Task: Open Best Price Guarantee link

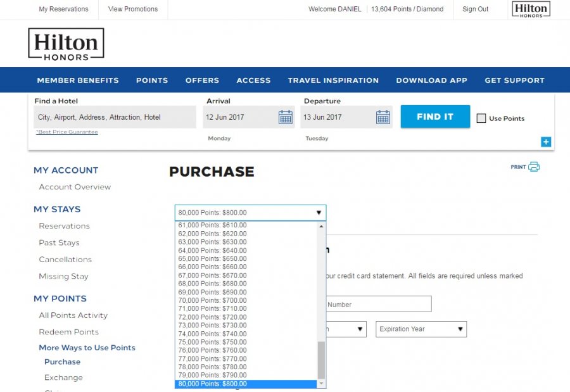Action: pyautogui.click(x=67, y=132)
